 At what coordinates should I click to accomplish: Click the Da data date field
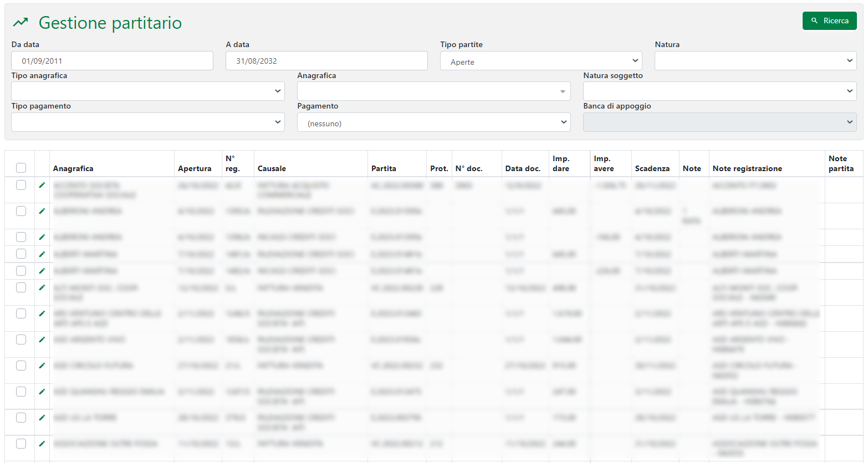point(112,61)
